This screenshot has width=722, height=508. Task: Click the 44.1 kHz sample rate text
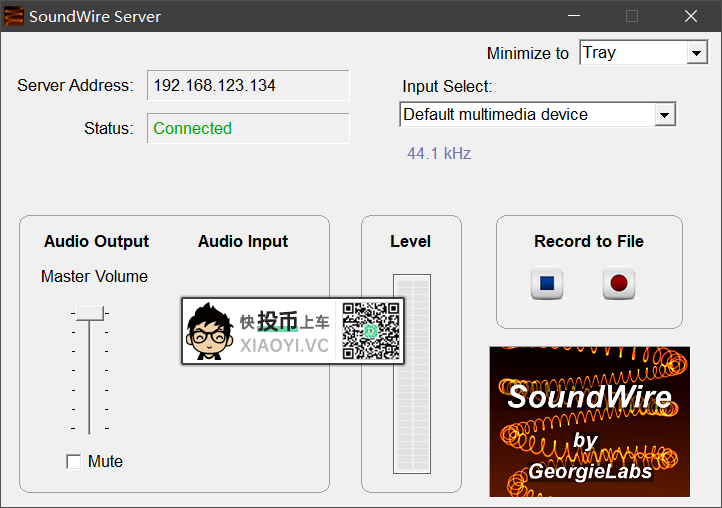(x=438, y=153)
